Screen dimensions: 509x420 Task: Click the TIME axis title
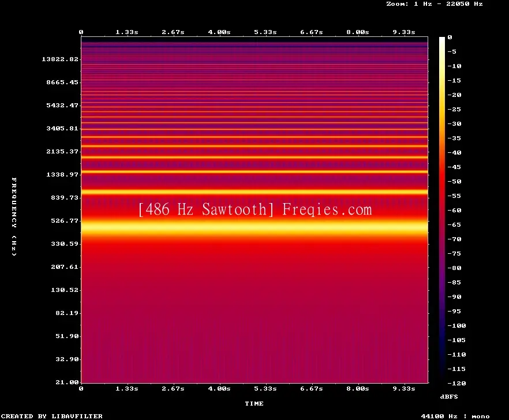254,403
